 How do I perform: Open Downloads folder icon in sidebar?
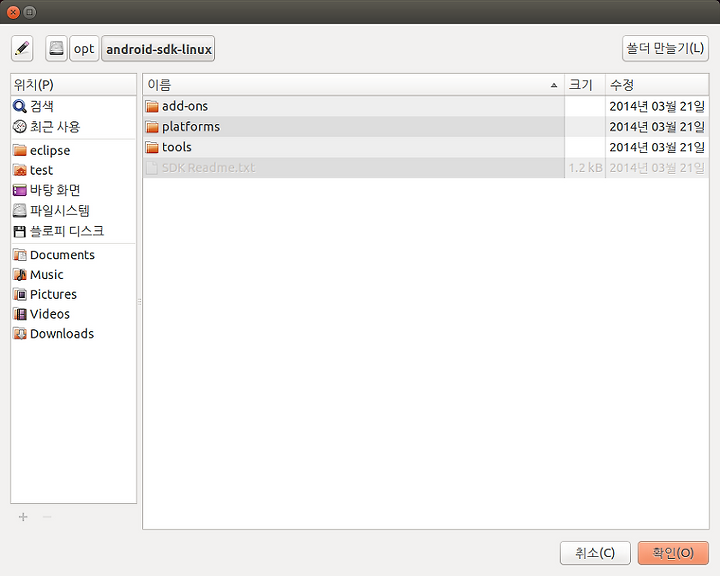click(19, 333)
